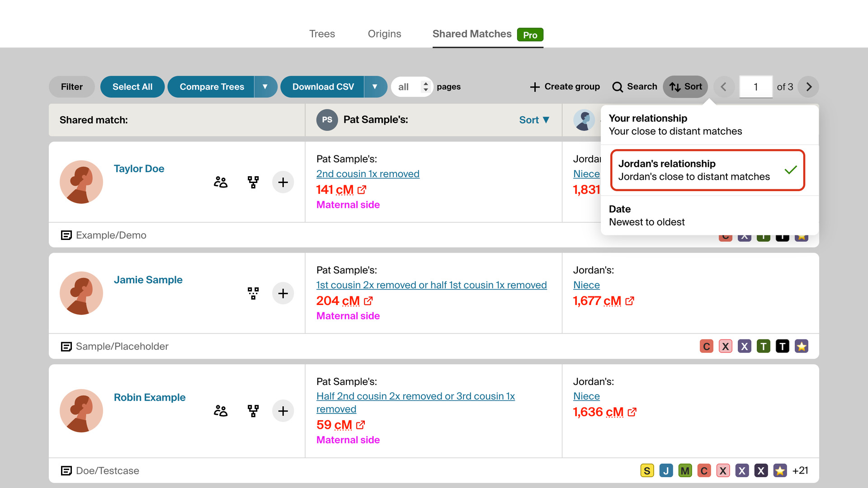Expand Download CSV dropdown arrow

point(375,87)
